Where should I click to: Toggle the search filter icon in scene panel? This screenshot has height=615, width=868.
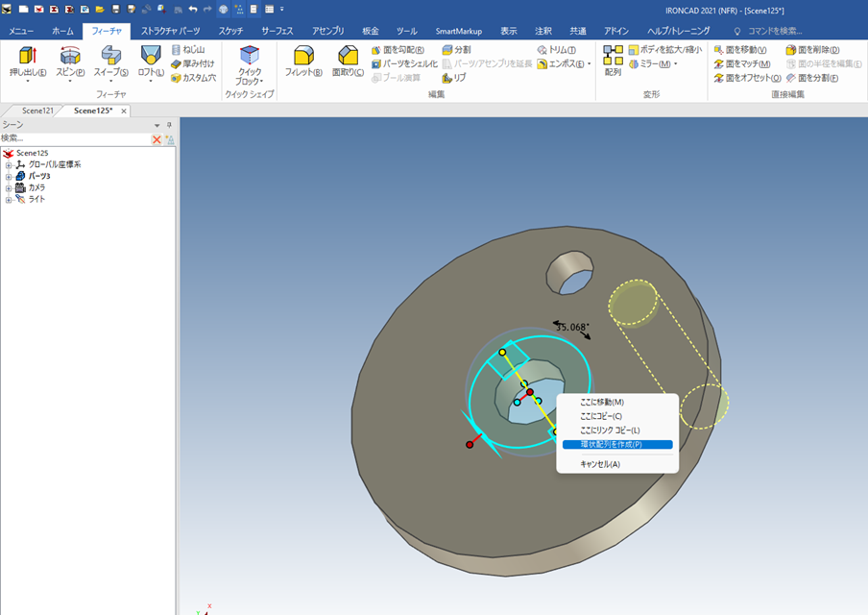coord(170,139)
